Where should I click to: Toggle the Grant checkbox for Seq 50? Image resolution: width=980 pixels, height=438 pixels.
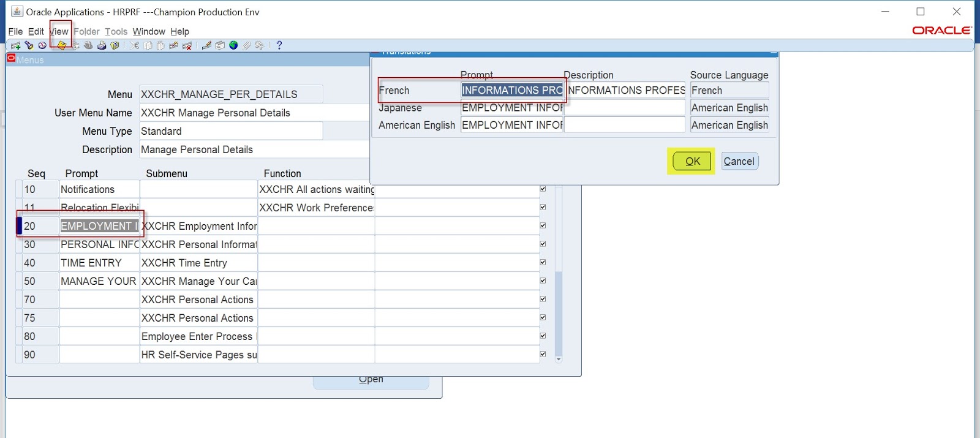pyautogui.click(x=543, y=281)
